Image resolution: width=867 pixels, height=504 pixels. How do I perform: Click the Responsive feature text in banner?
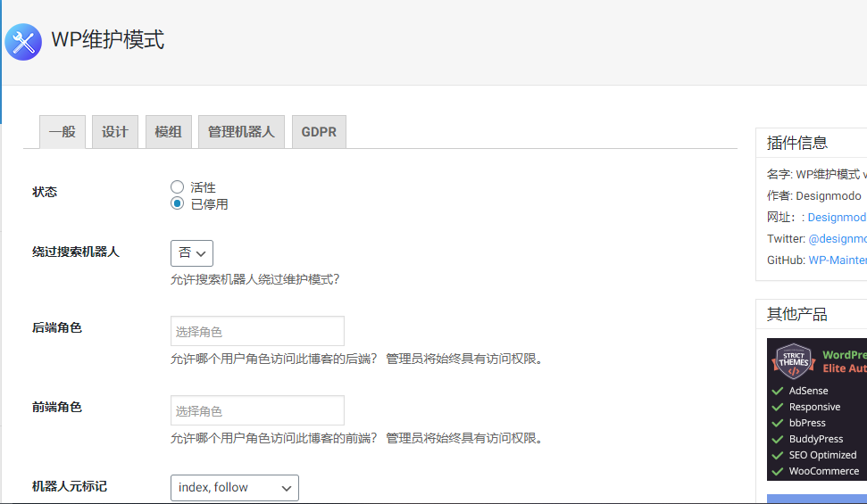click(x=814, y=407)
